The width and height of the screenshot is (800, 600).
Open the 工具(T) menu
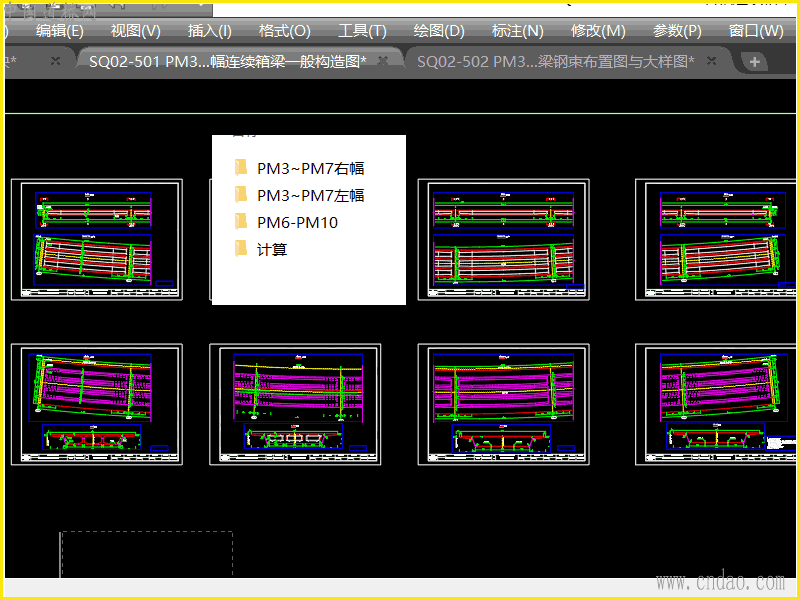tap(362, 31)
